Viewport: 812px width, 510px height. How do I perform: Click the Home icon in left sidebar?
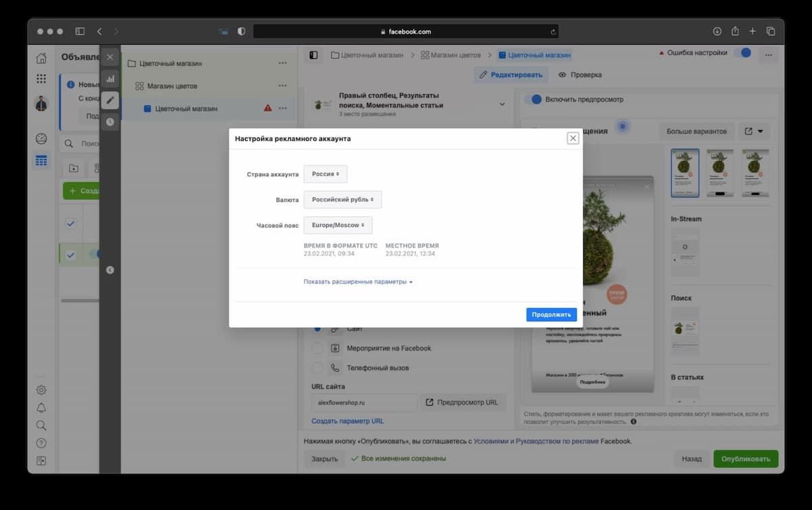(41, 58)
